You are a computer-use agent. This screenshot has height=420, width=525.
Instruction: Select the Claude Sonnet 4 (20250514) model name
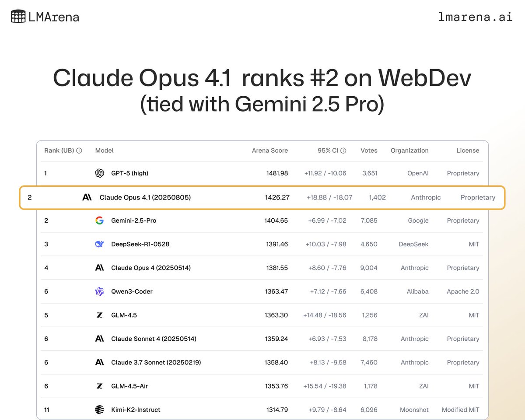[154, 339]
